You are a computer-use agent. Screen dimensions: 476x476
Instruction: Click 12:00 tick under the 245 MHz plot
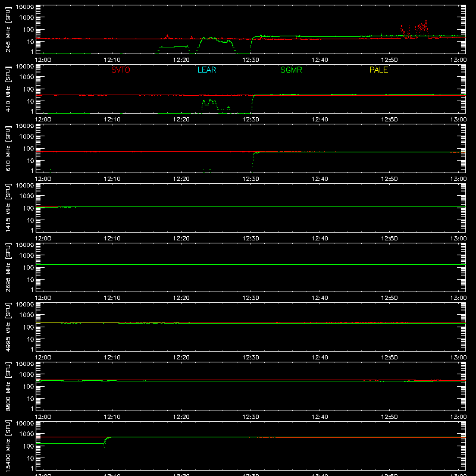coord(43,60)
